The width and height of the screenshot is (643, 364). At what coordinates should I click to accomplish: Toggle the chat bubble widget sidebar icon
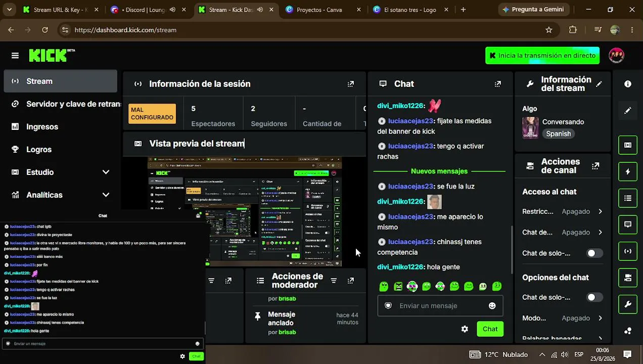pos(628,224)
